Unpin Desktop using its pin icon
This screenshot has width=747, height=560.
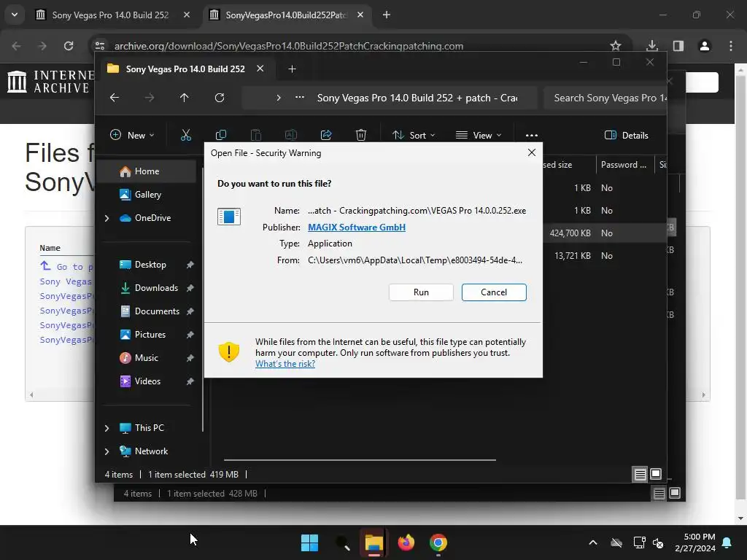click(x=190, y=265)
